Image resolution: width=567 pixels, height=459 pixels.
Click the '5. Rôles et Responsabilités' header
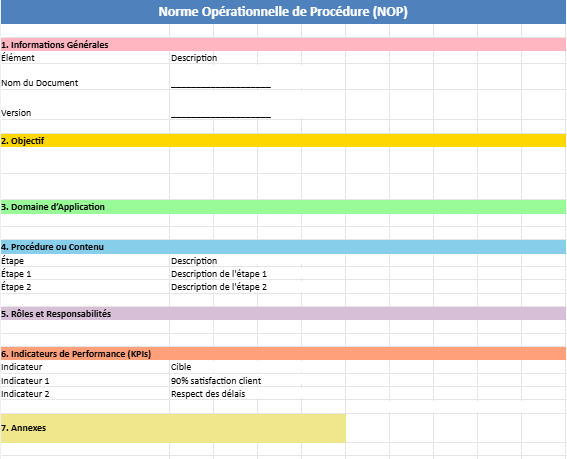(283, 314)
